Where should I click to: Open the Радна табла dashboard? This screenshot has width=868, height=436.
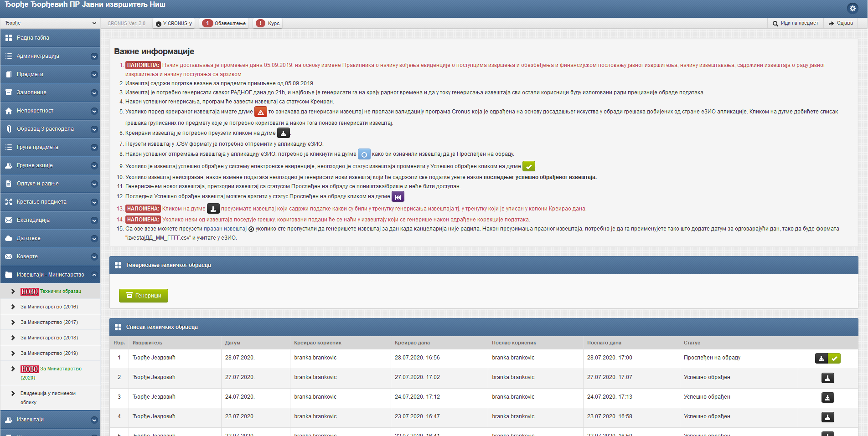(x=50, y=38)
